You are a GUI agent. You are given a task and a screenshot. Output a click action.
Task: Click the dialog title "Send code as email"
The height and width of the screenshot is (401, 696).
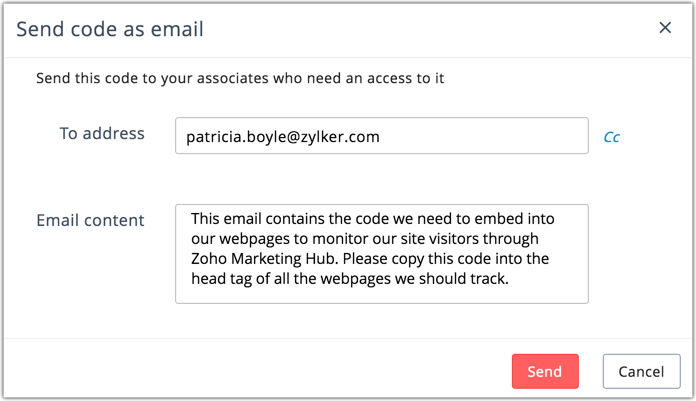click(110, 29)
